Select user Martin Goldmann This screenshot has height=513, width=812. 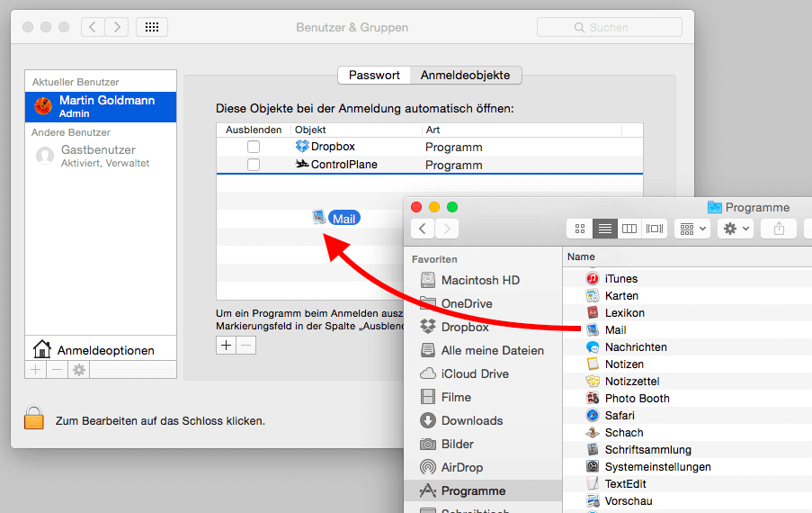click(101, 106)
